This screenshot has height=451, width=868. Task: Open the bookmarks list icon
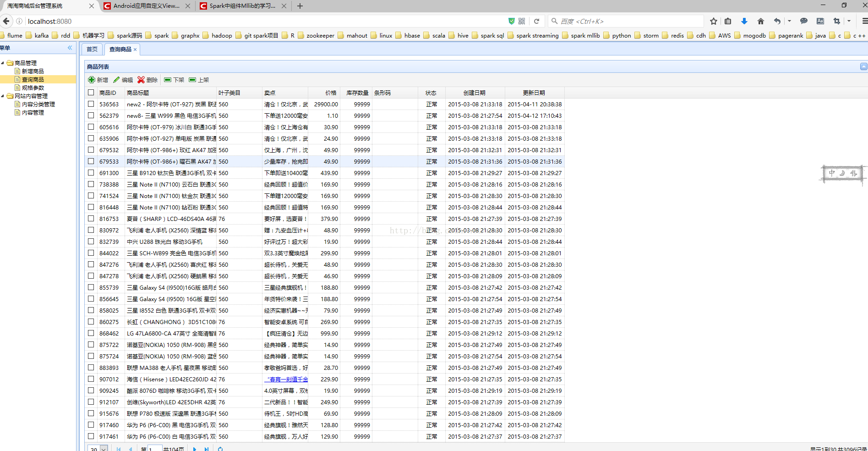pyautogui.click(x=728, y=21)
